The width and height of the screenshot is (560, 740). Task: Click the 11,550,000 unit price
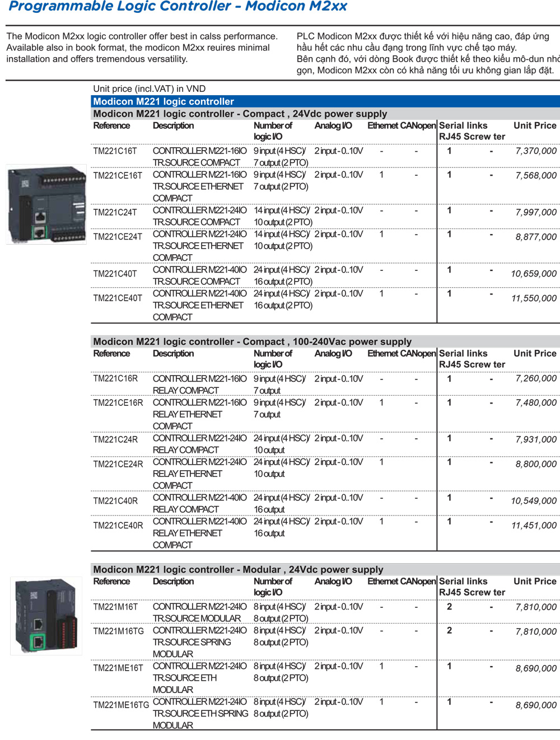(534, 299)
